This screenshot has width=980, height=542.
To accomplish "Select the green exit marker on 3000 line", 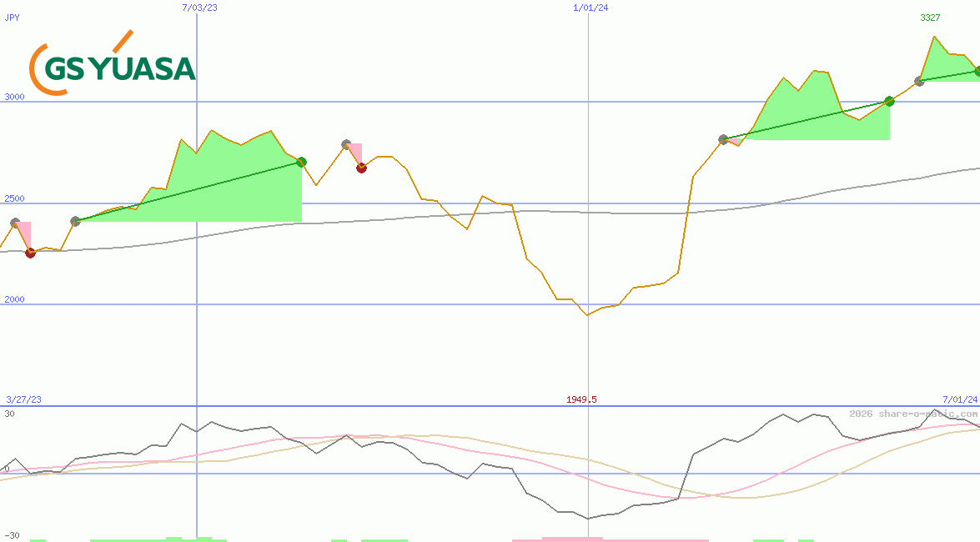I will tap(889, 101).
